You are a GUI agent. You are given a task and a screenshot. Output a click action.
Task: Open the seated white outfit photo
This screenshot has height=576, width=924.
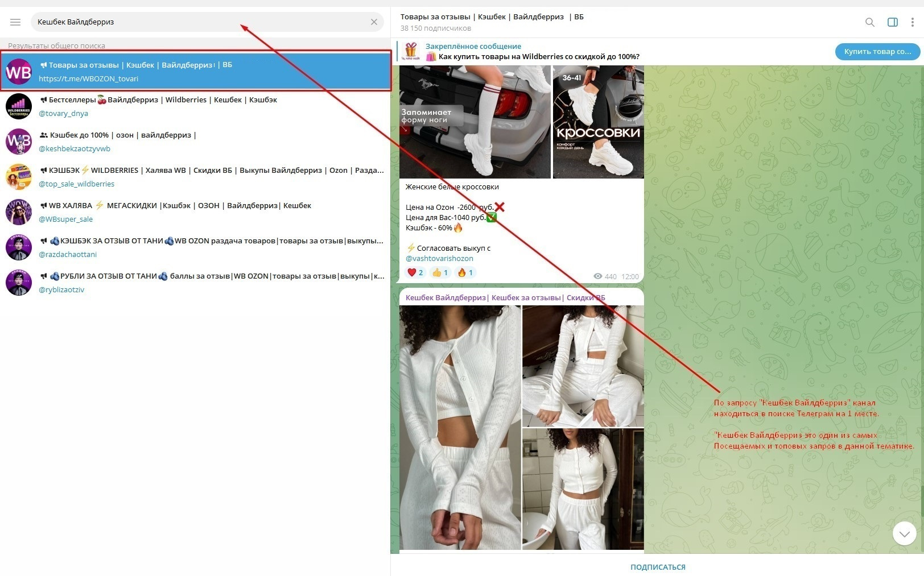pyautogui.click(x=583, y=366)
